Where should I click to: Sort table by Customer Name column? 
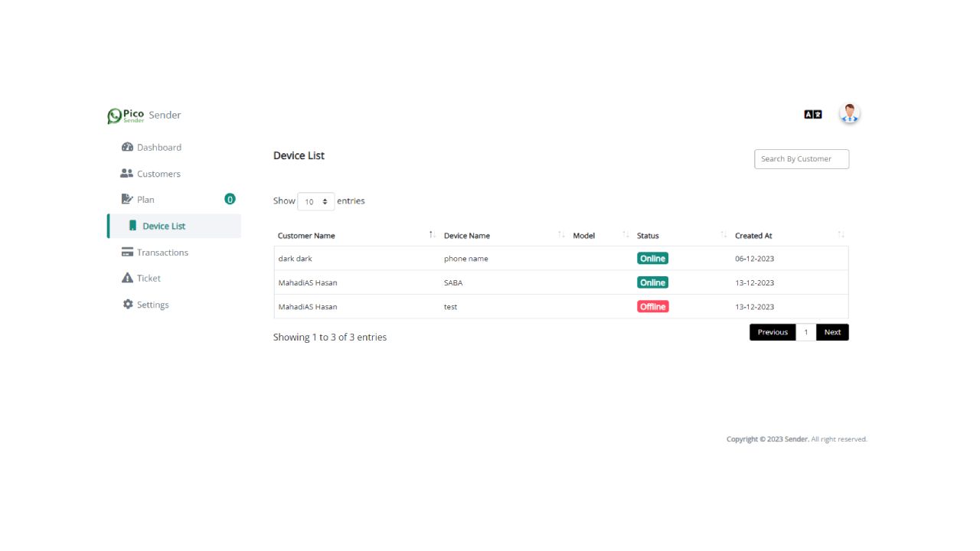[x=306, y=236]
